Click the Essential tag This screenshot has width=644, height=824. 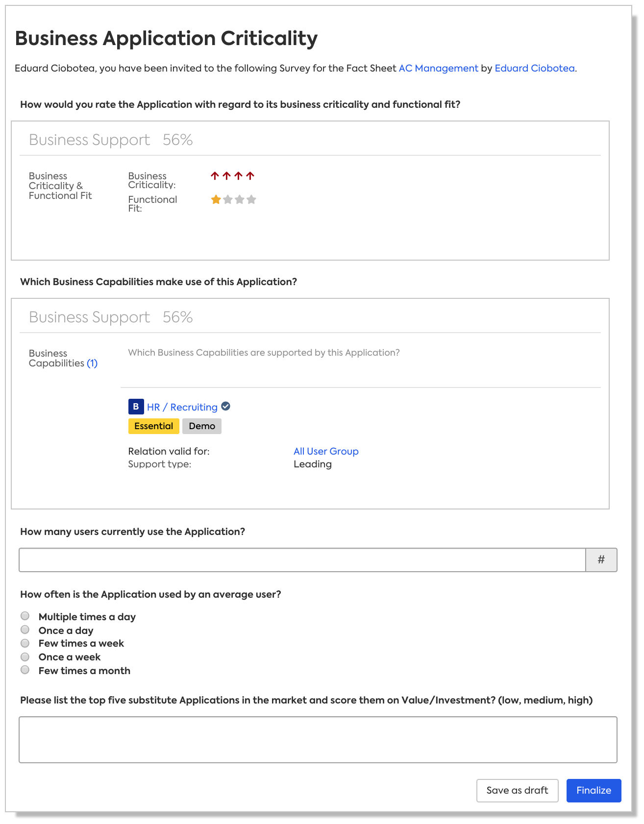[153, 426]
